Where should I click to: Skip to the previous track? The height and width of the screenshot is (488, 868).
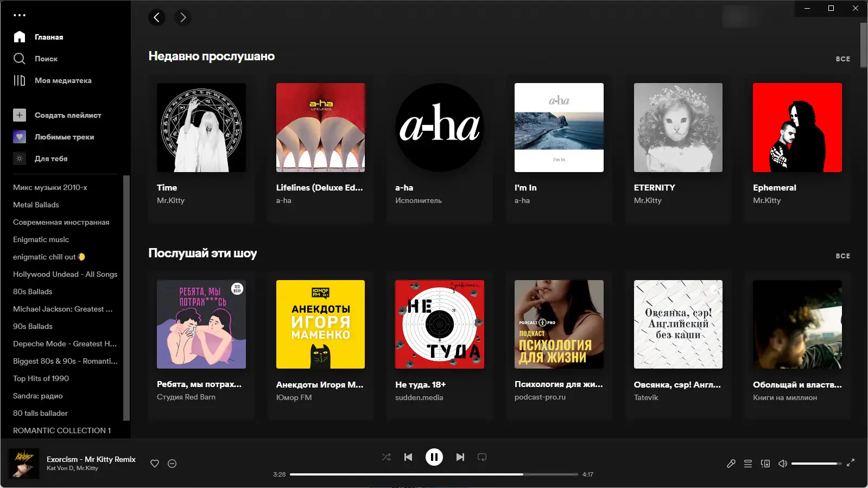(x=408, y=457)
